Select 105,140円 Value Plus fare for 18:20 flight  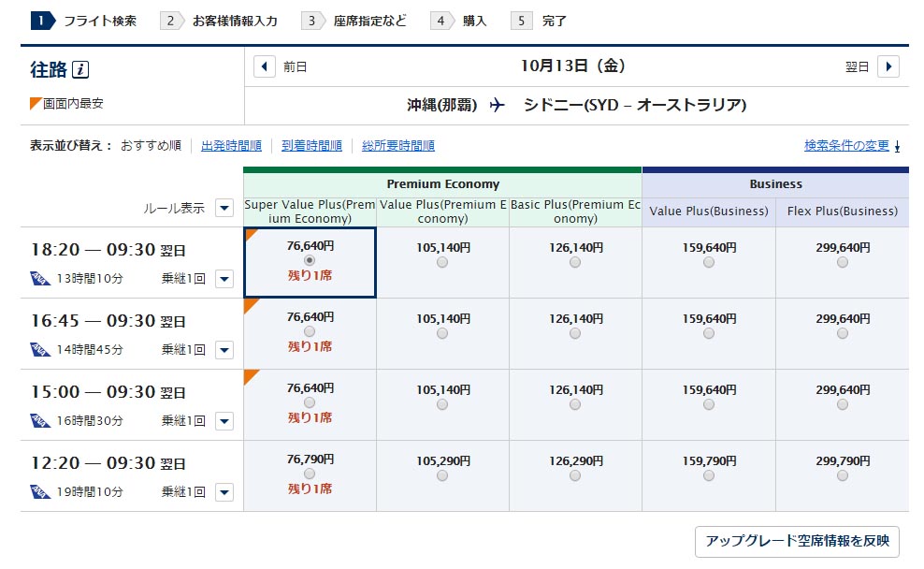click(442, 262)
